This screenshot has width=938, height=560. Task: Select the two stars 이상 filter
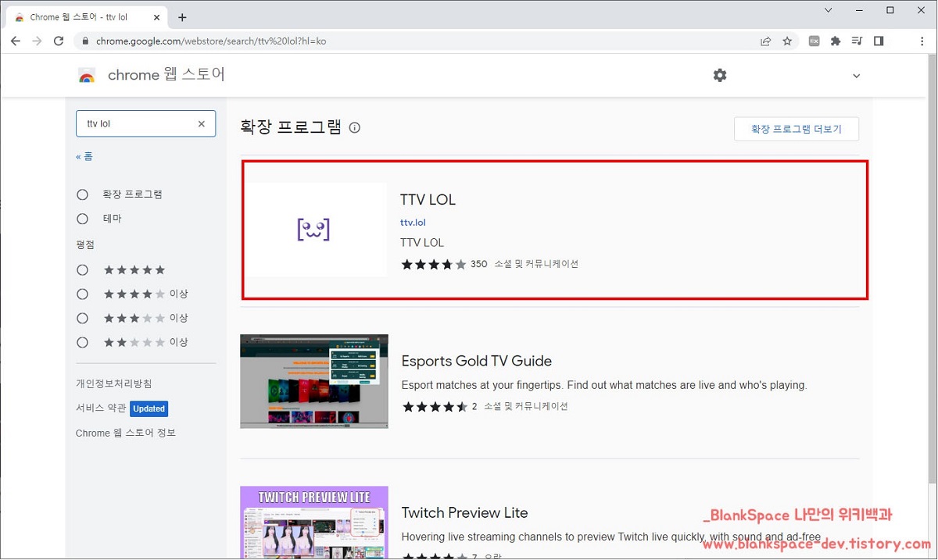coord(82,342)
